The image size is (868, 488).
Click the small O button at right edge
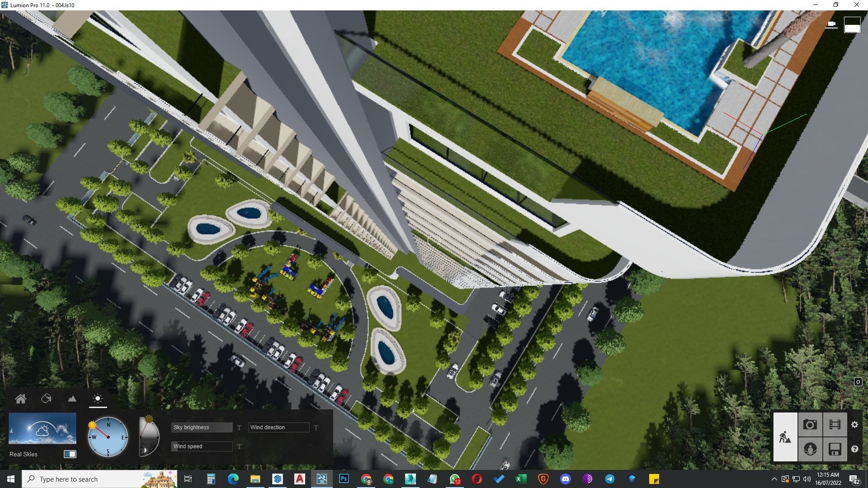(858, 382)
